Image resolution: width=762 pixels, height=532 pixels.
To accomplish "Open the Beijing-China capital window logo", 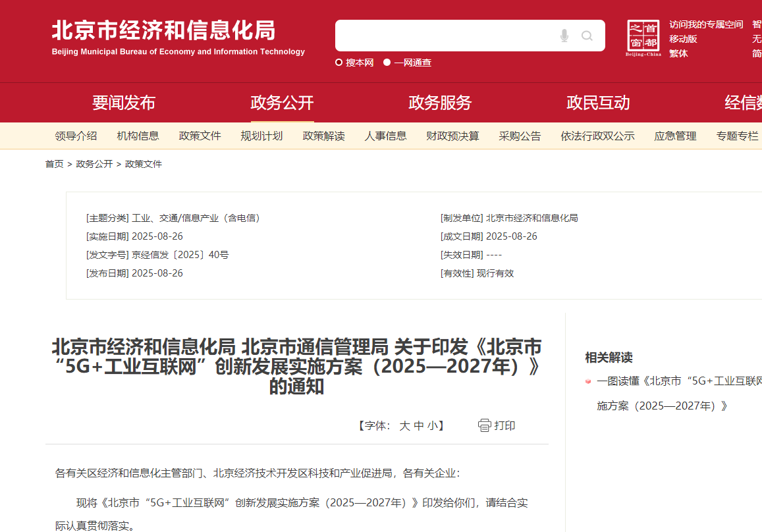I will click(643, 38).
